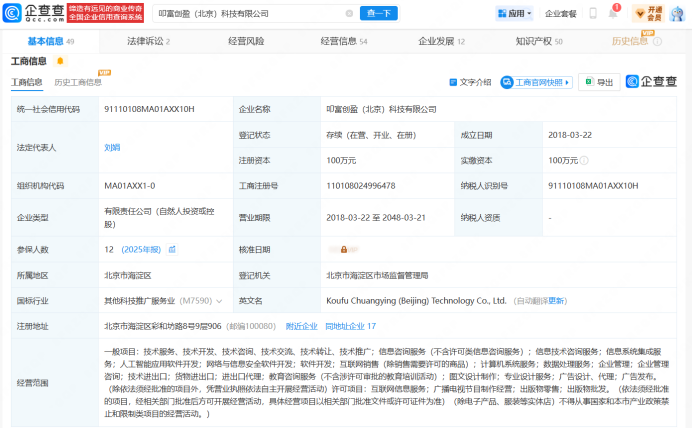Select the establishment date 2018-03-22

pyautogui.click(x=570, y=135)
